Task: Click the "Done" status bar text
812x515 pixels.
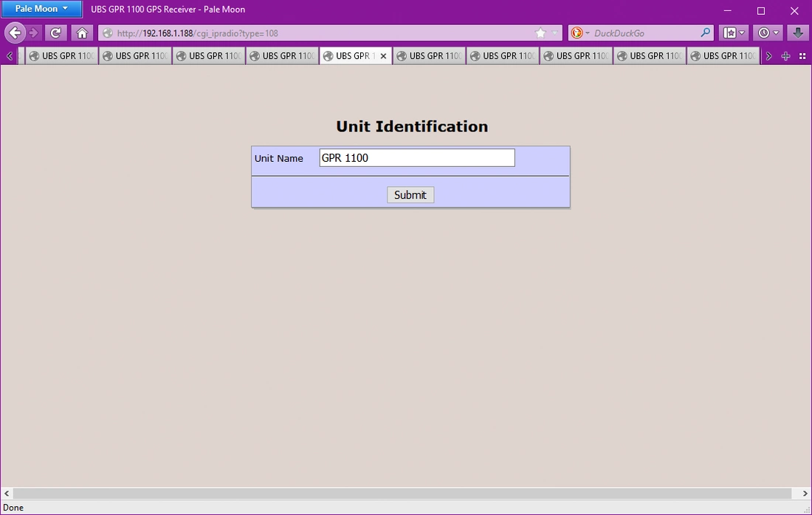Action: click(13, 508)
